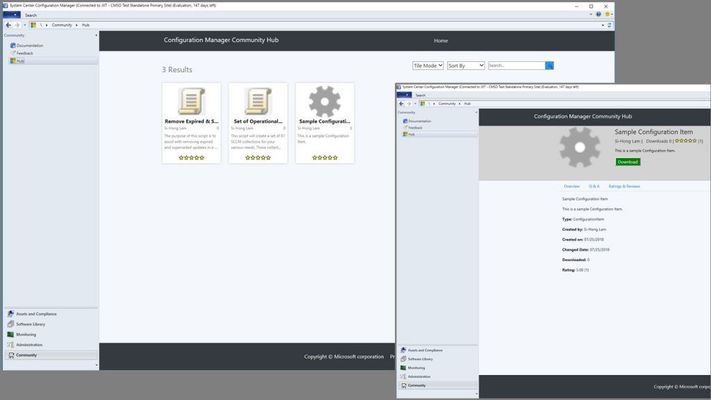Open Documentation node in main Community tree
711x400 pixels.
tap(27, 45)
